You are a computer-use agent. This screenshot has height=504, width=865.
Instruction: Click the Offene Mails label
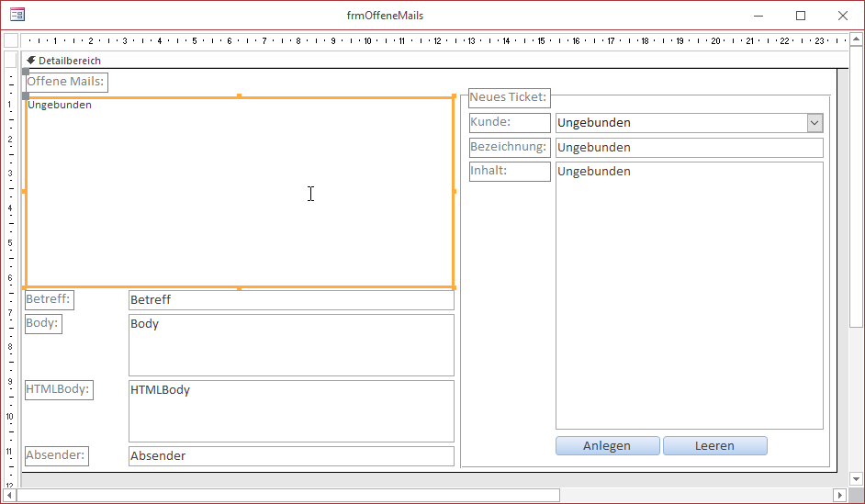65,83
